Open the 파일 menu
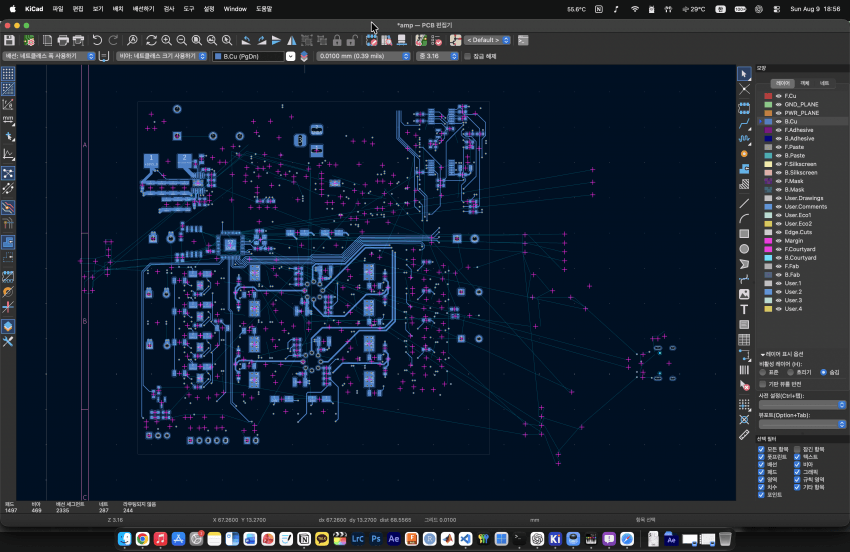 pyautogui.click(x=58, y=9)
